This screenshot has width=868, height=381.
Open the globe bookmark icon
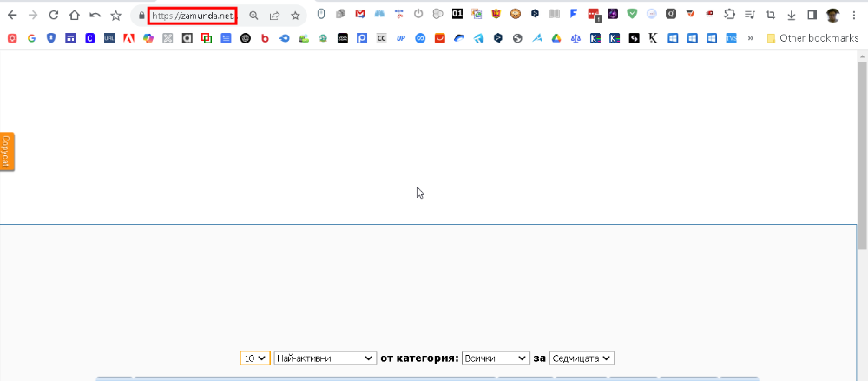(x=517, y=38)
